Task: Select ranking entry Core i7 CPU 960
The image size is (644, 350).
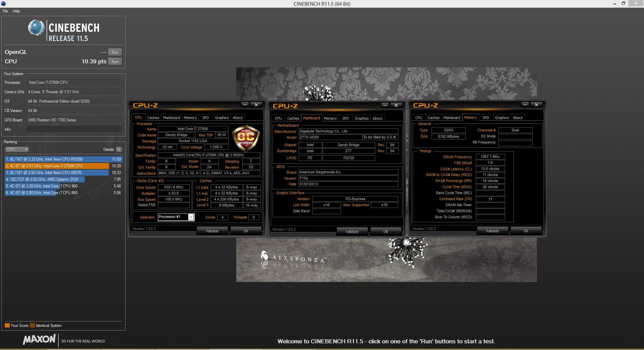Action: click(x=63, y=186)
